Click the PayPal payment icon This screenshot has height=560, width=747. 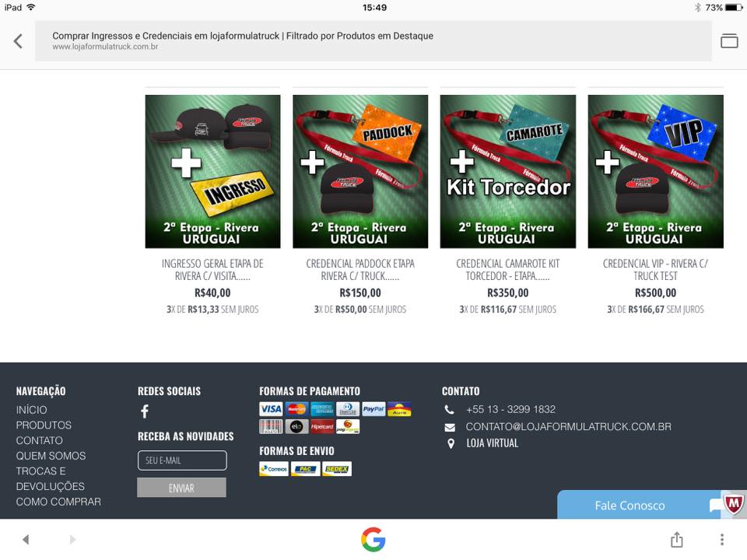[x=373, y=409]
